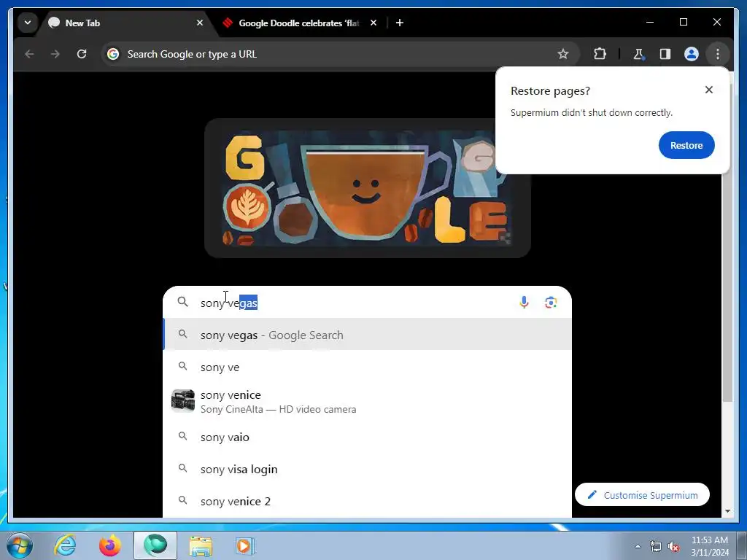Open the profile avatar menu
Viewport: 747px width, 560px height.
(692, 54)
